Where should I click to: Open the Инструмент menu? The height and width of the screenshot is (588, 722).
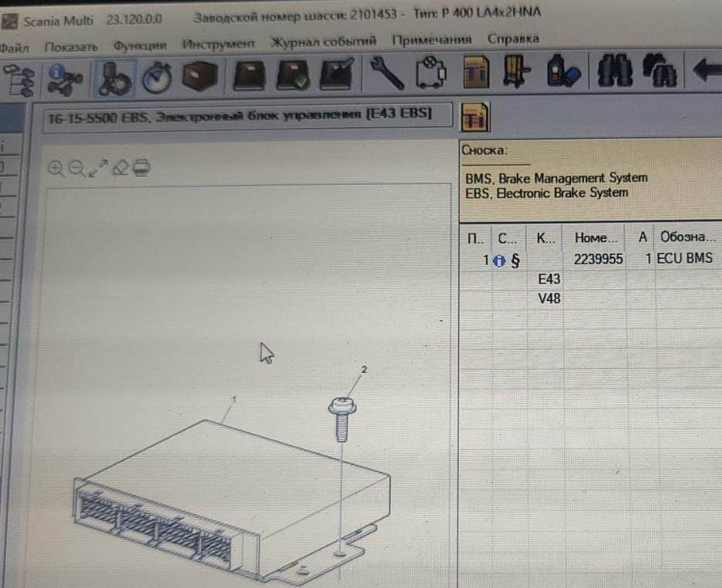click(x=218, y=44)
